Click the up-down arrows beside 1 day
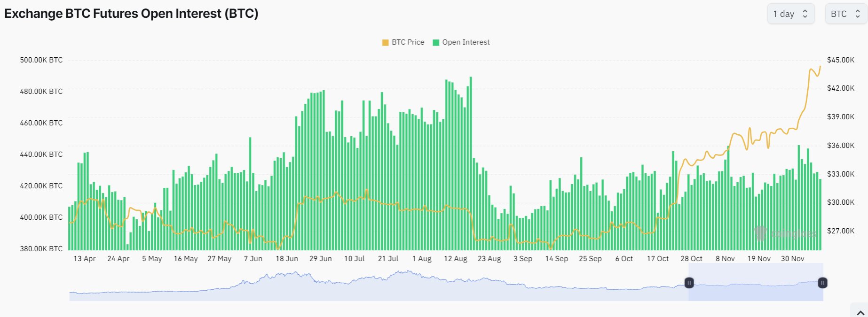 [x=805, y=14]
